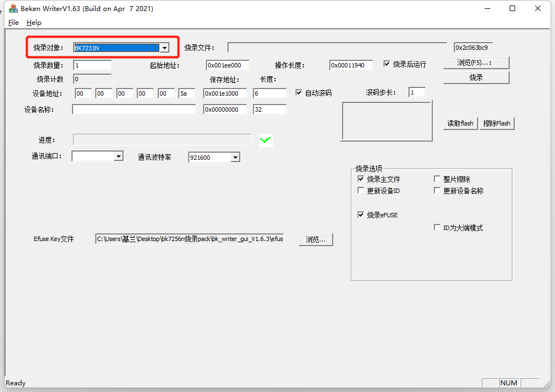Screen dimensions: 555x392
Task: Open the File menu
Action: (x=13, y=23)
